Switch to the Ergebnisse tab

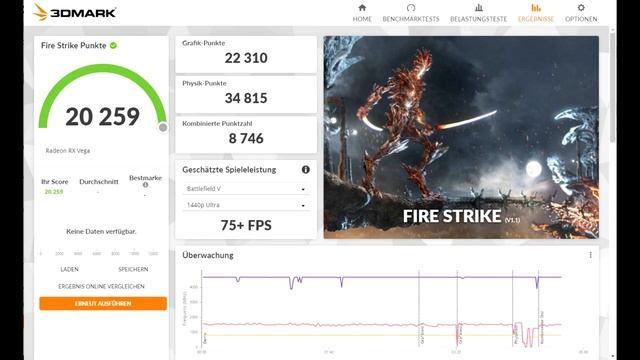pyautogui.click(x=536, y=13)
